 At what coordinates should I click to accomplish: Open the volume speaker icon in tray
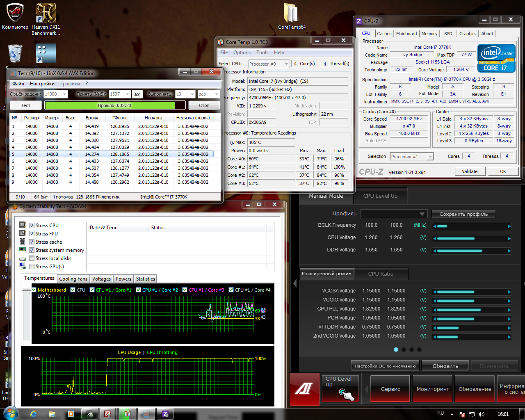point(482,414)
